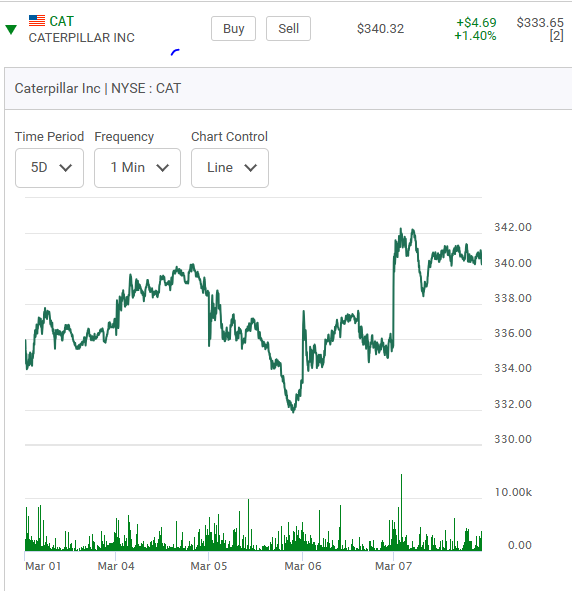
Task: Click the 334.00 price axis label
Action: pyautogui.click(x=513, y=368)
